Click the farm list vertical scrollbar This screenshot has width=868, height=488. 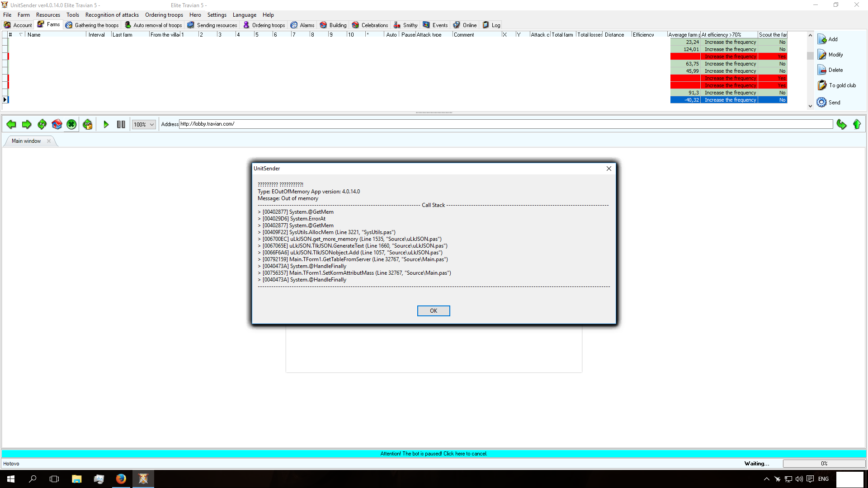(x=810, y=55)
